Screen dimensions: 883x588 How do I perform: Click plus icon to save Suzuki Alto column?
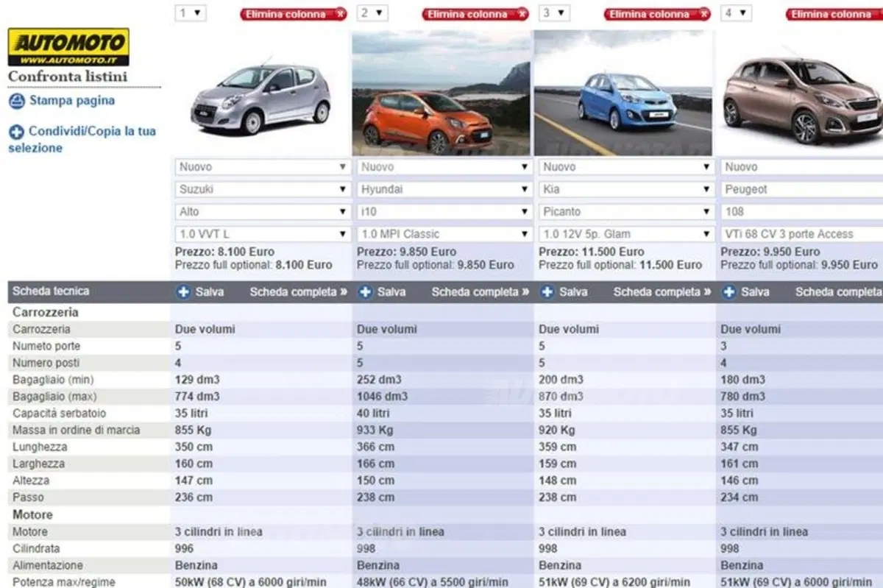(183, 292)
